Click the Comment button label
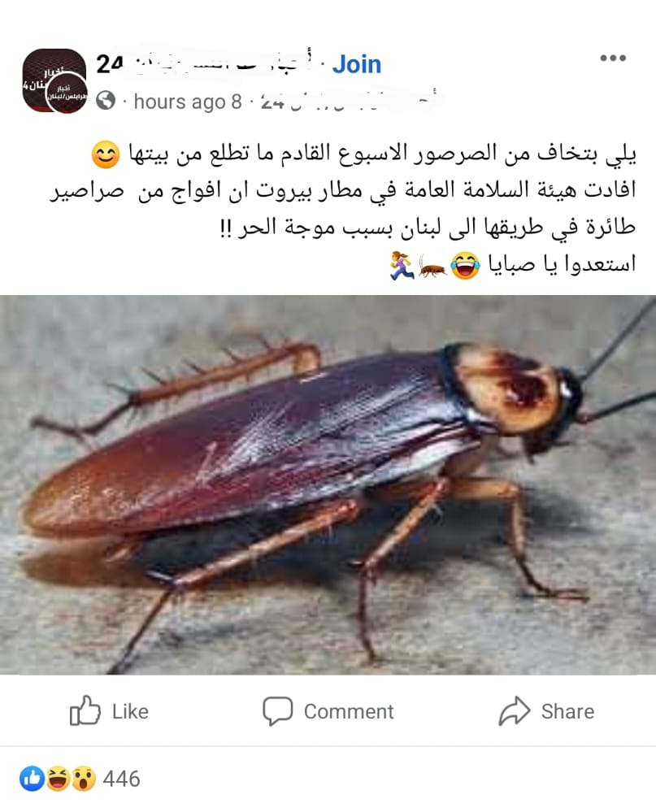656x812 pixels. pyautogui.click(x=349, y=711)
